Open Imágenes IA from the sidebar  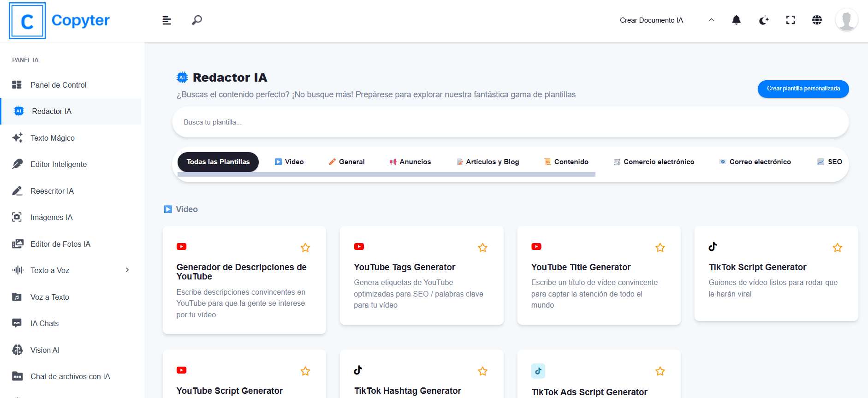52,217
